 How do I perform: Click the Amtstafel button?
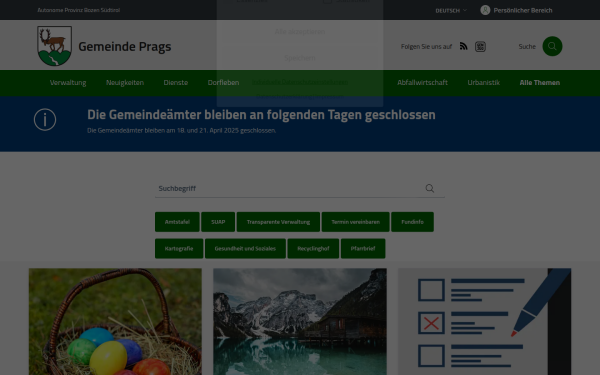click(x=177, y=222)
